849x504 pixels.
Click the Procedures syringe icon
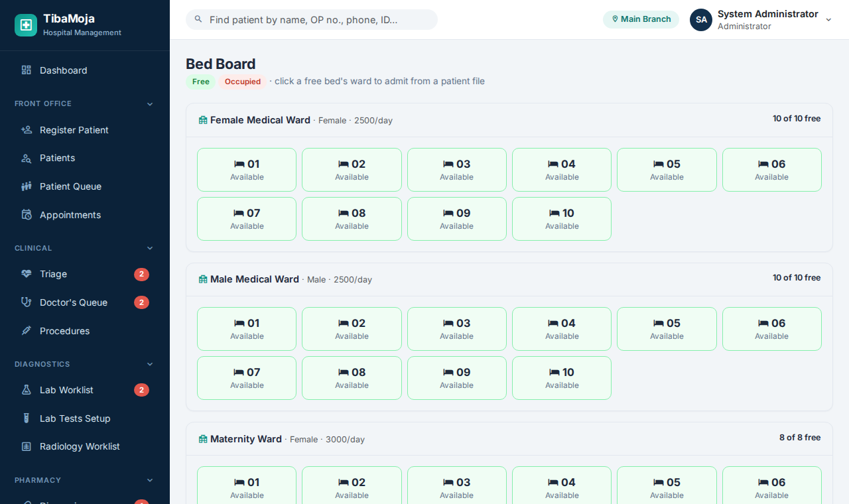point(27,331)
